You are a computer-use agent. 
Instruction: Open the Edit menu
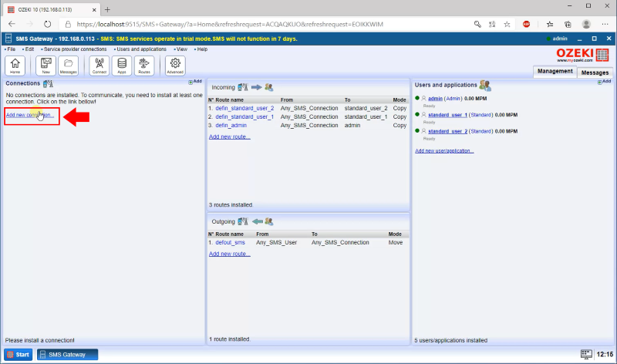29,49
